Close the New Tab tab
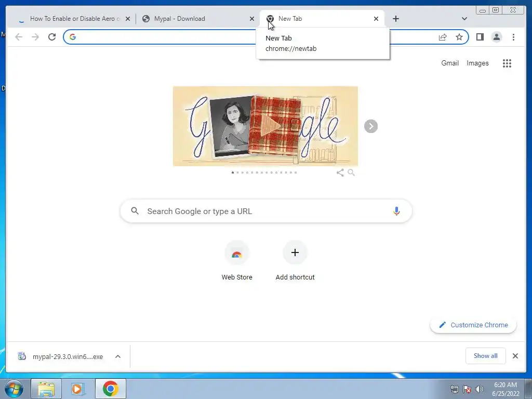The height and width of the screenshot is (399, 532). pos(376,19)
